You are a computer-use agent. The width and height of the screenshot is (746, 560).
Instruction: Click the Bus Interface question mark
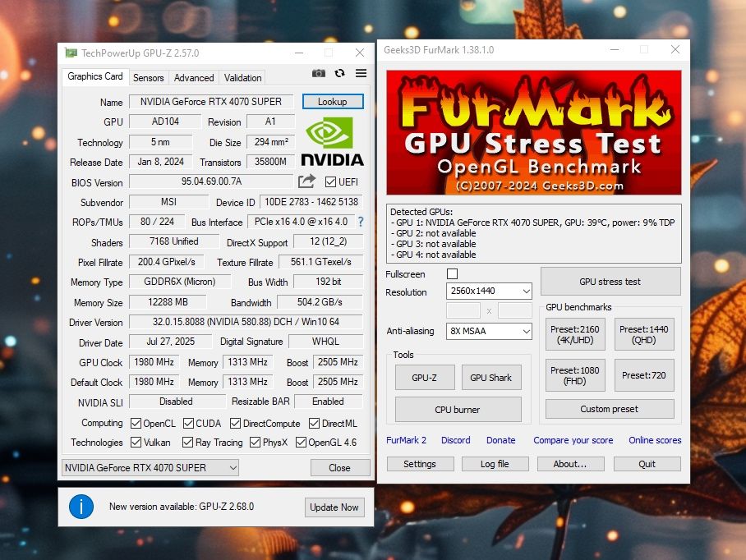tap(361, 222)
